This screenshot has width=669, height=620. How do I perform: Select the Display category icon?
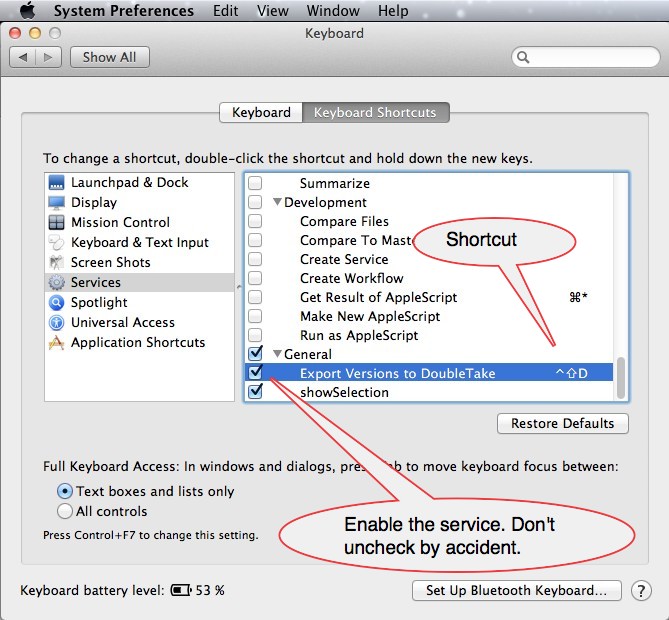coord(56,203)
